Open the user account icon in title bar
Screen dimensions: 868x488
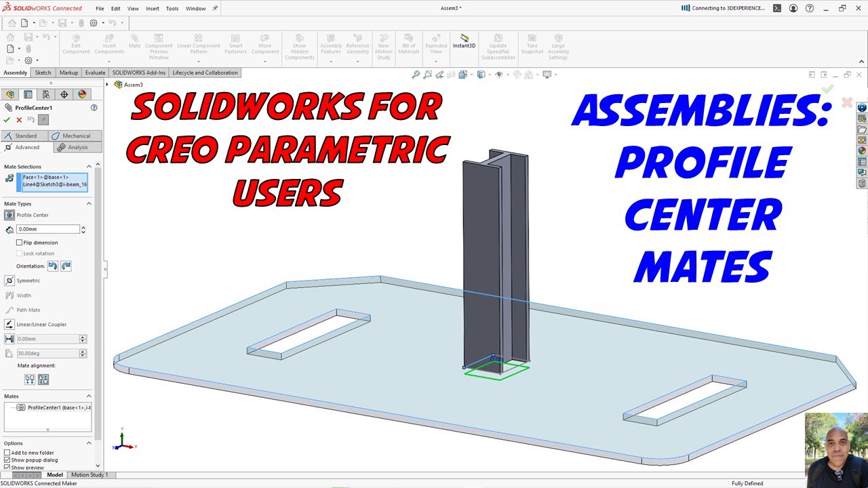(793, 8)
